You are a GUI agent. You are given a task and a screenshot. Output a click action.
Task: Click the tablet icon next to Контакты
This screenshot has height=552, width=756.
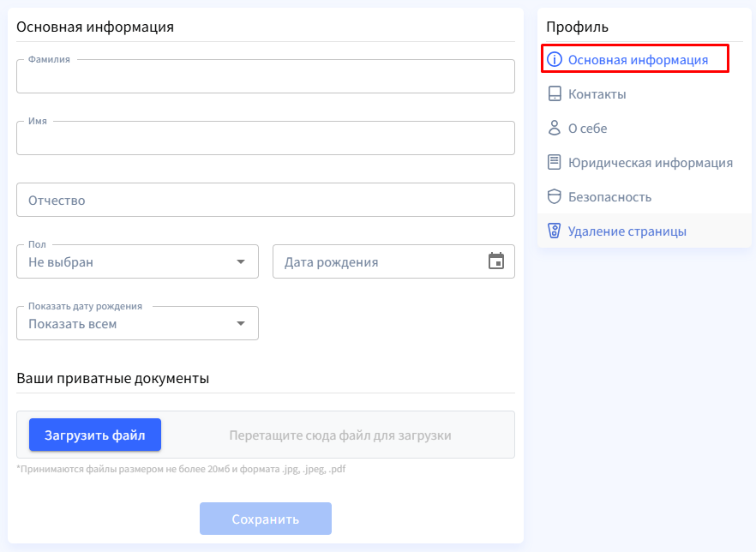point(555,94)
